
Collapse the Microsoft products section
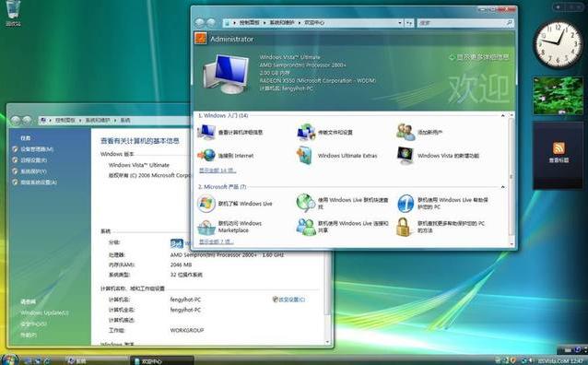click(503, 187)
